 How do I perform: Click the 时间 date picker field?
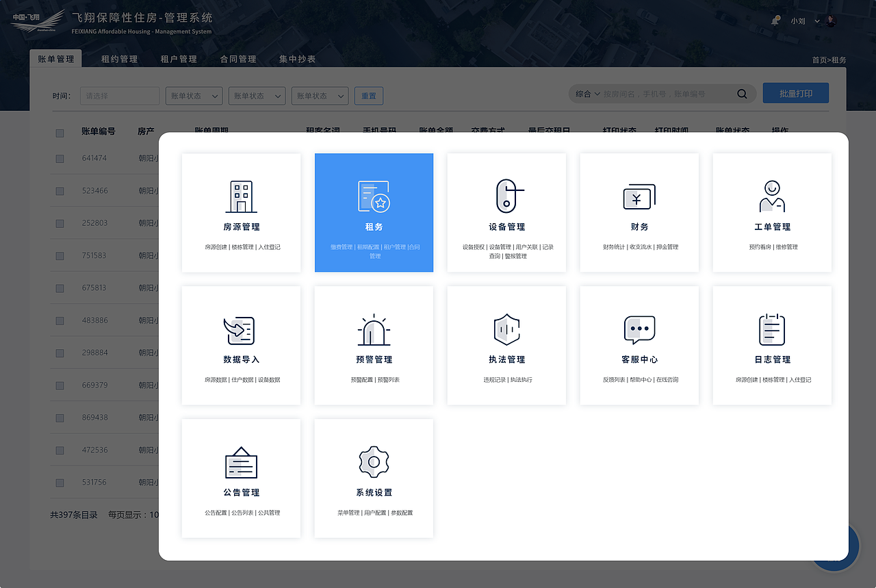point(120,96)
